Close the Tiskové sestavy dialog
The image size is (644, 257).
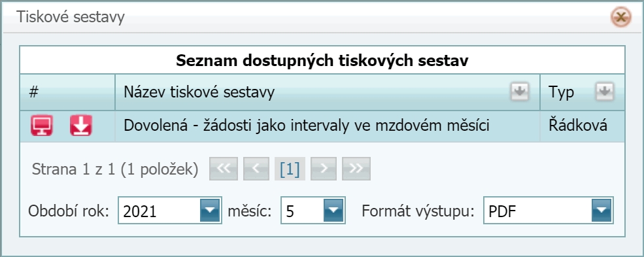[620, 18]
